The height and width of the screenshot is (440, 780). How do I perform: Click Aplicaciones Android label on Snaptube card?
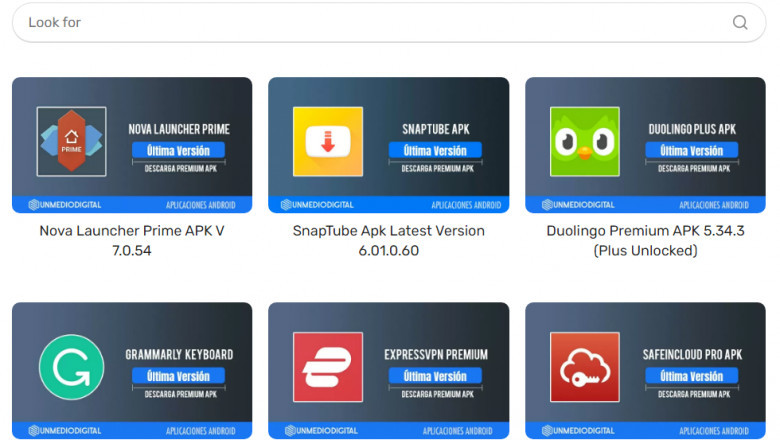coord(466,205)
